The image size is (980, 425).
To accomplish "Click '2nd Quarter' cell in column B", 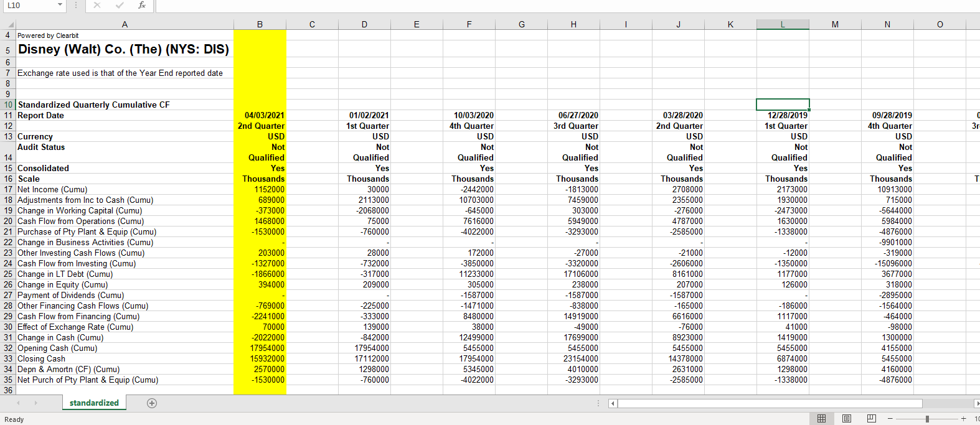I will click(260, 126).
